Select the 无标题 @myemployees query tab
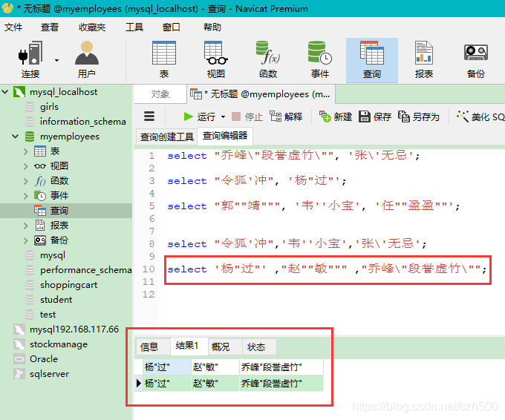This screenshot has height=420, width=505. (x=261, y=94)
